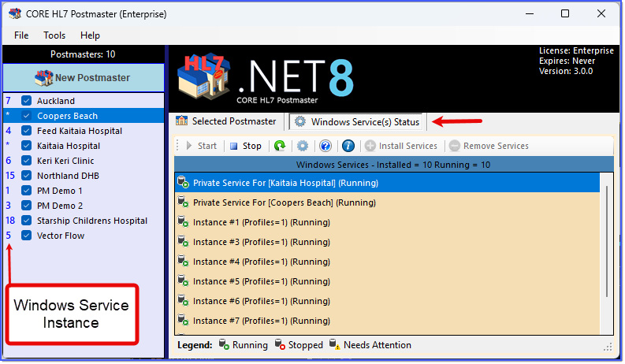This screenshot has height=364, width=625.
Task: Click the green refresh arrow toolbar icon
Action: [280, 147]
